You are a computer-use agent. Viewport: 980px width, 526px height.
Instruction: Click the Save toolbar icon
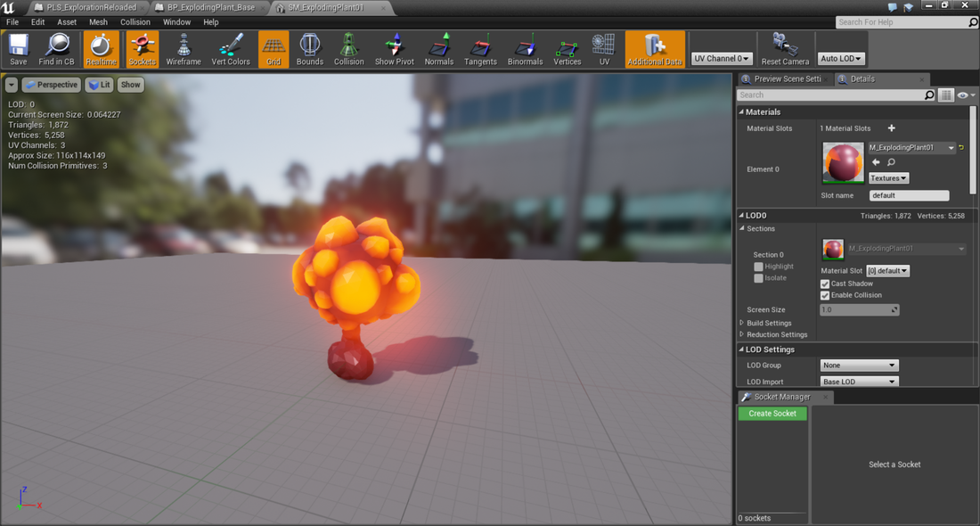tap(19, 50)
